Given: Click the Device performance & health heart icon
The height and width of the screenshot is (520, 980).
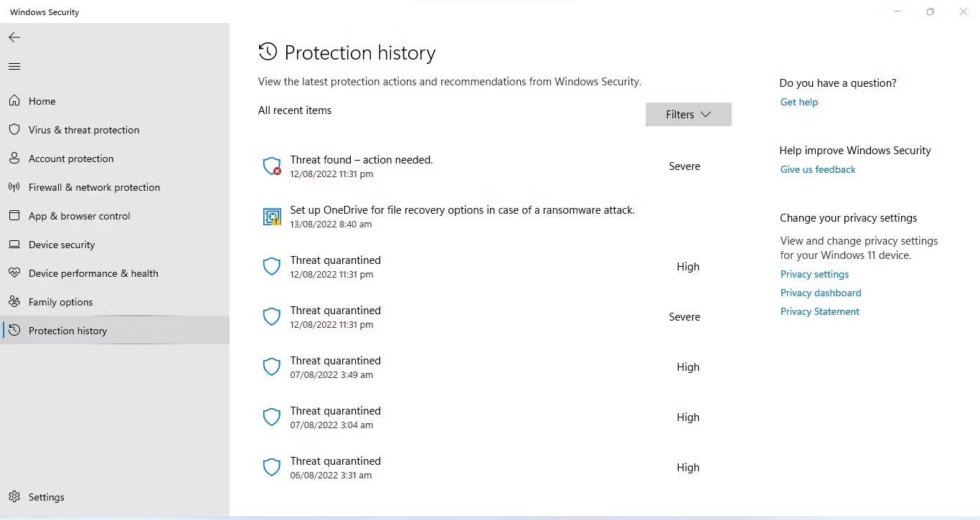Looking at the screenshot, I should click(14, 273).
